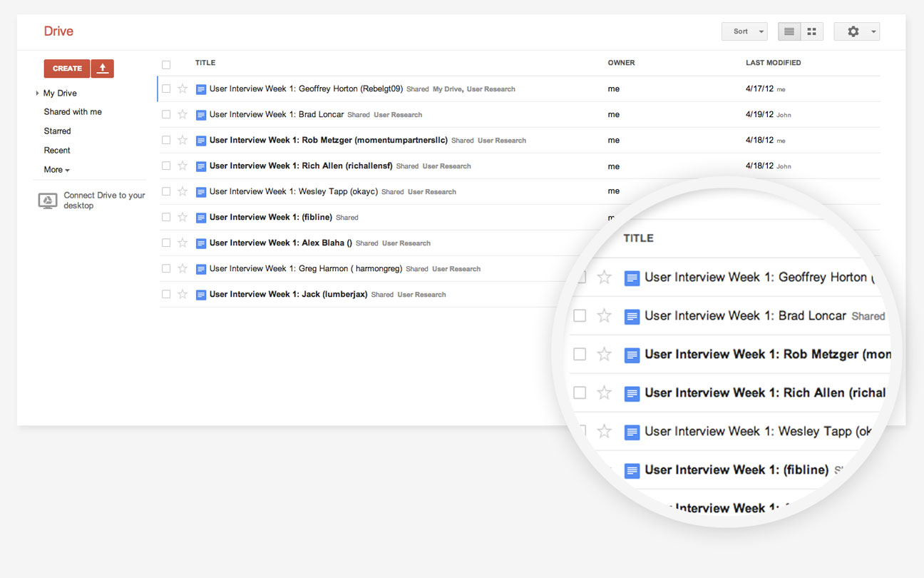Check the select-all checkbox in header
This screenshot has height=578, width=924.
coord(166,65)
